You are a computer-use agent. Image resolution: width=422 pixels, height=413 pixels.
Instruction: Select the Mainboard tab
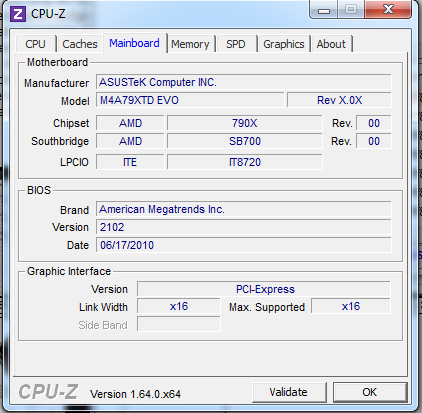pos(135,43)
